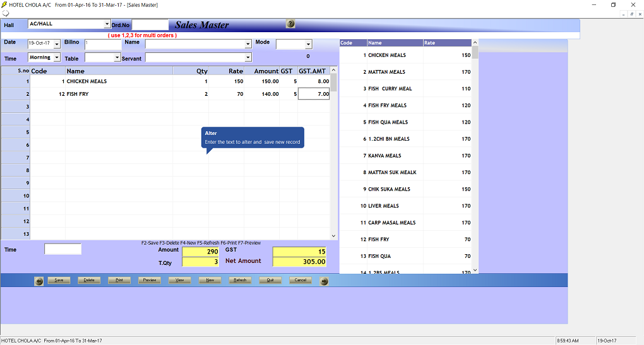Hit the Refresh button
Viewport: 644px width, 345px height.
pyautogui.click(x=240, y=280)
